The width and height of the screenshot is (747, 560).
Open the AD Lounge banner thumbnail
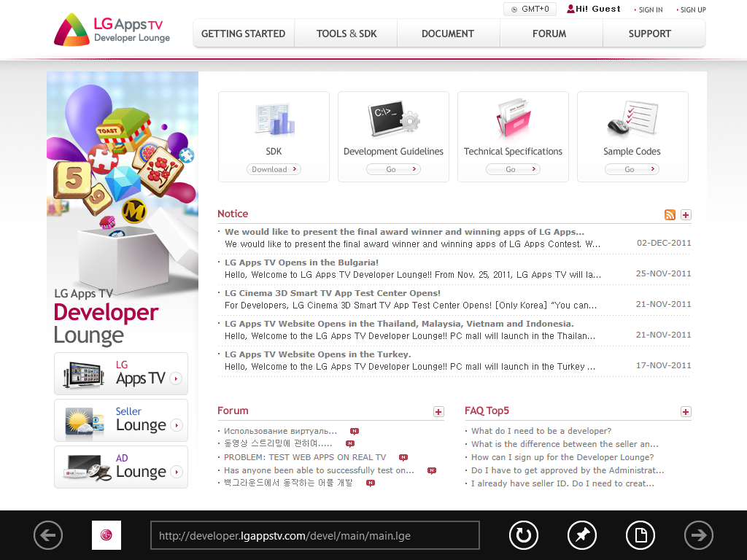87,467
